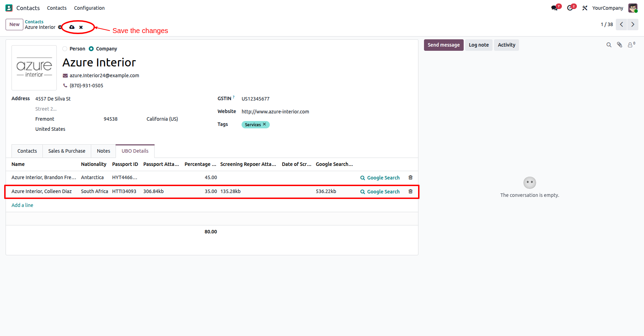Switch to the Sales & Purchase tab
Viewport: 644px width, 336px height.
(x=67, y=151)
